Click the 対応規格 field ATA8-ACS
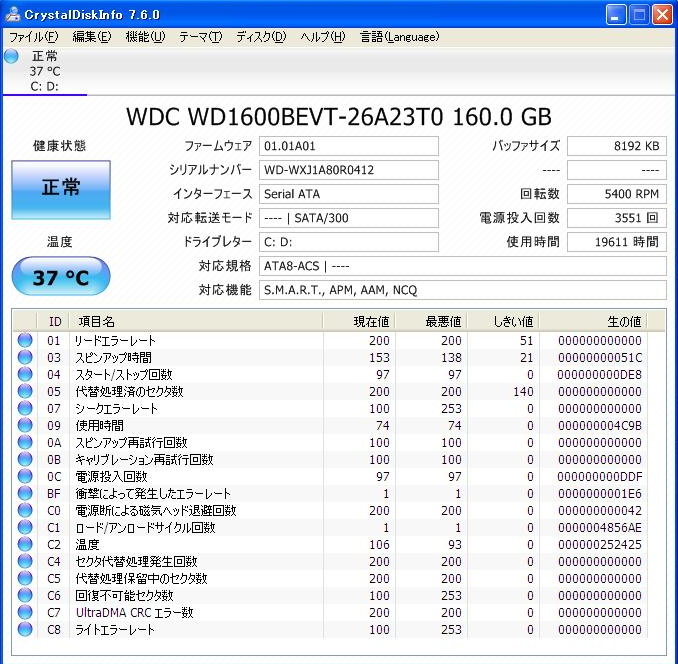Image resolution: width=678 pixels, height=664 pixels. click(x=463, y=266)
